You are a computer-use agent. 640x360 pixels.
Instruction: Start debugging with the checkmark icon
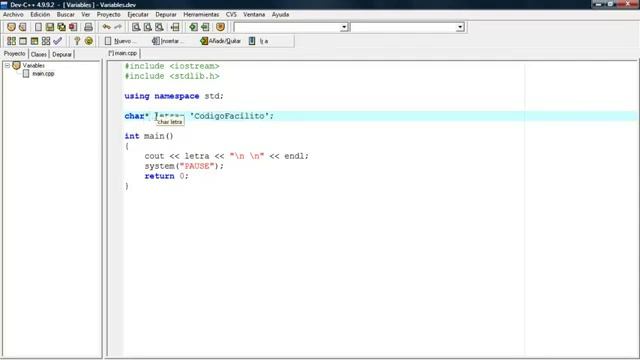(x=58, y=41)
